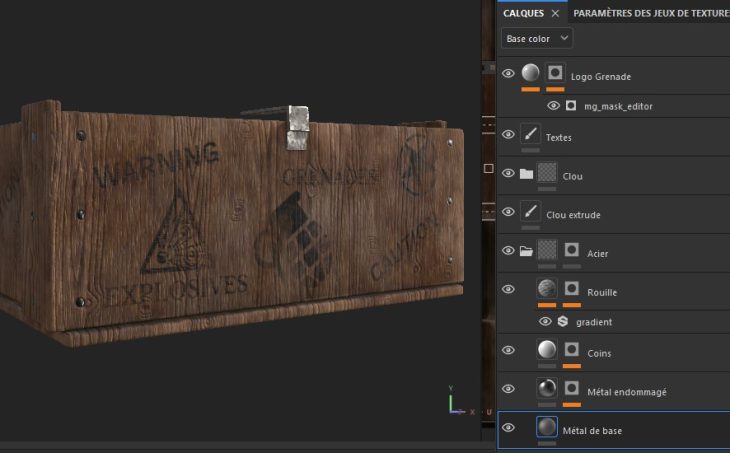730x453 pixels.
Task: Switch to Paramètres des jeux de textures tab
Action: (650, 13)
